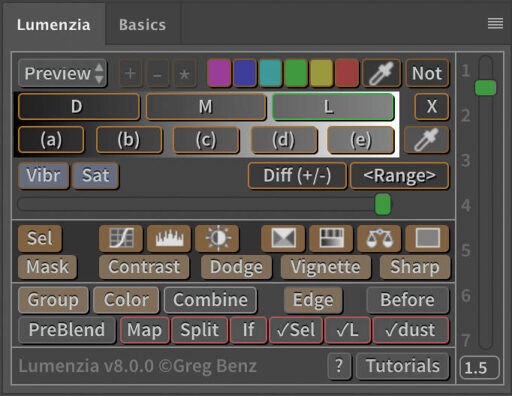This screenshot has height=396, width=512.
Task: Click the Brightness/Contrast sun icon
Action: 217,238
